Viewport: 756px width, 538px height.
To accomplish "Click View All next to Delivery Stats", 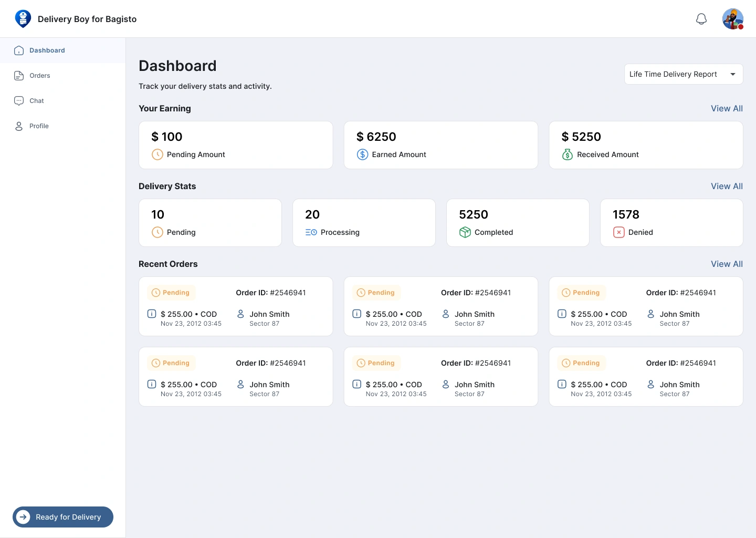I will (727, 186).
